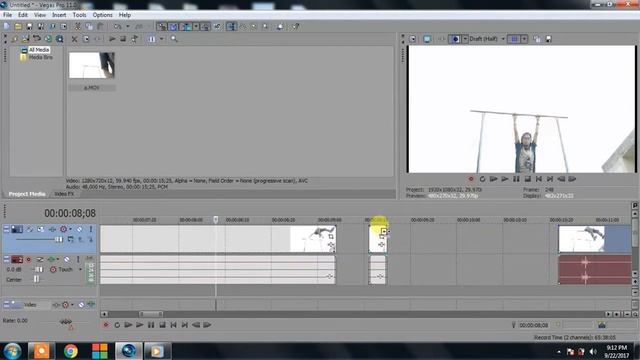Select the Normal Edit tool
Image resolution: width=640 pixels, height=360 pixels.
coord(231,27)
